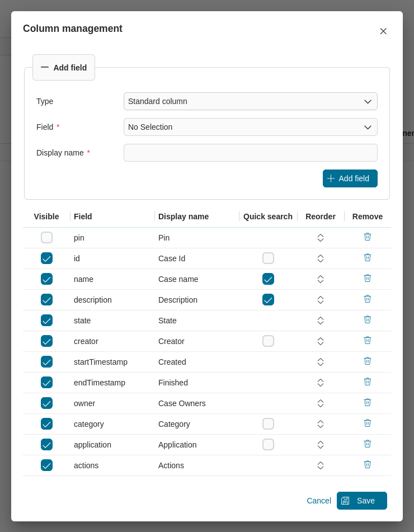The image size is (414, 532).
Task: Click the reorder icon for description
Action: tap(320, 299)
